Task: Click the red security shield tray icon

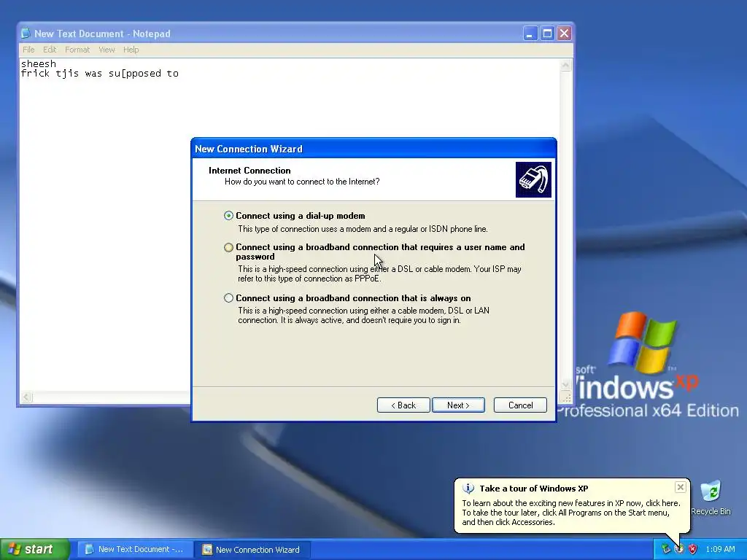Action: tap(693, 550)
